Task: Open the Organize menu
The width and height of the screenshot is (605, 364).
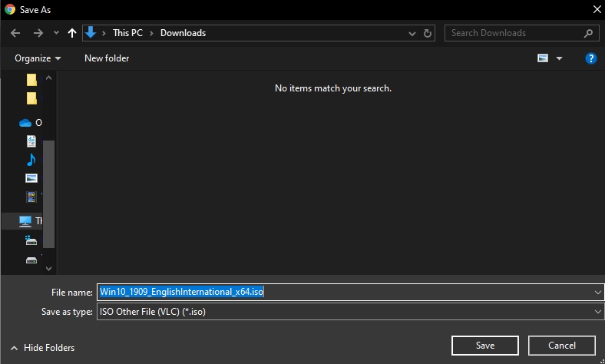Action: (38, 58)
